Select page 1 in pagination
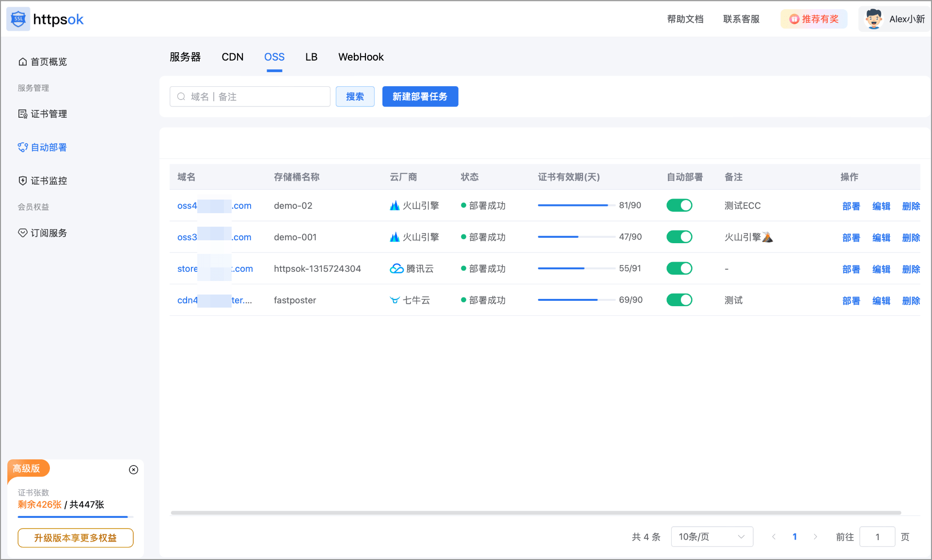 coord(795,537)
